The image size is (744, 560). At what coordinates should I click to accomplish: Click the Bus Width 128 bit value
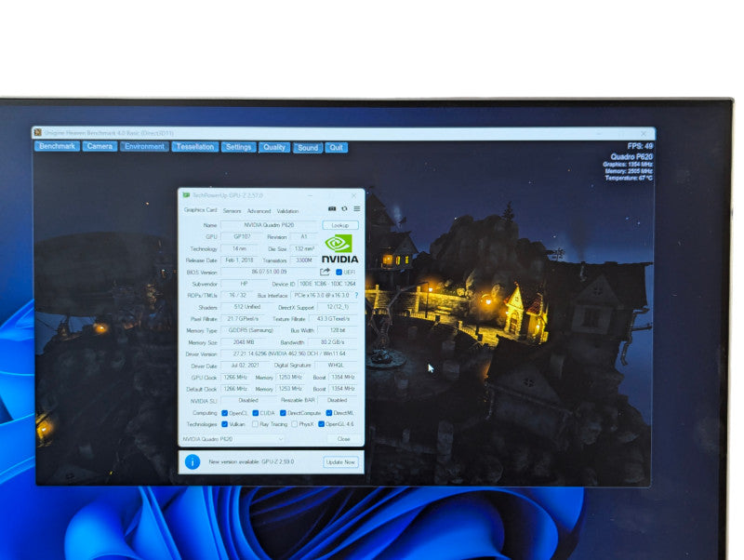point(338,330)
